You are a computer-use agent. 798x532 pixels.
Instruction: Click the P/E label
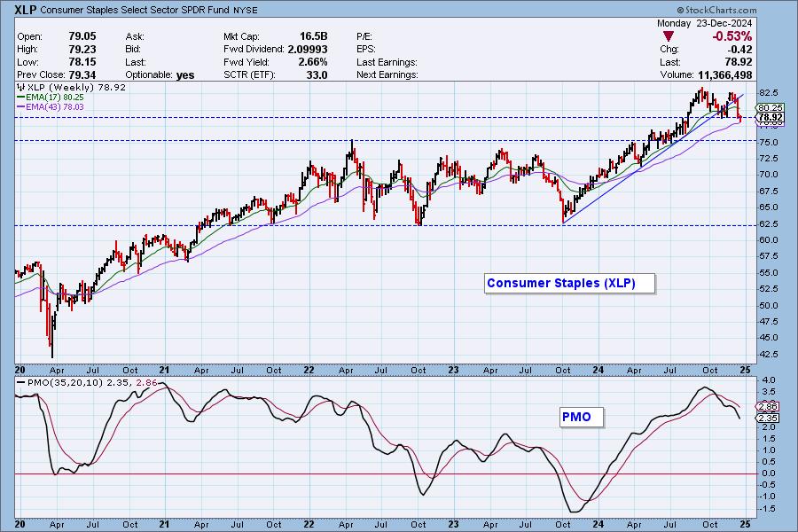pos(364,36)
